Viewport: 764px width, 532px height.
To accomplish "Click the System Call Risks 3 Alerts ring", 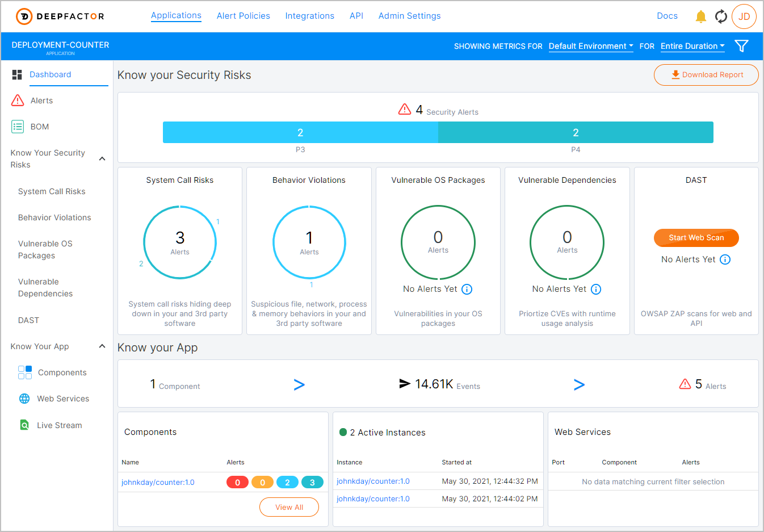I will click(180, 242).
